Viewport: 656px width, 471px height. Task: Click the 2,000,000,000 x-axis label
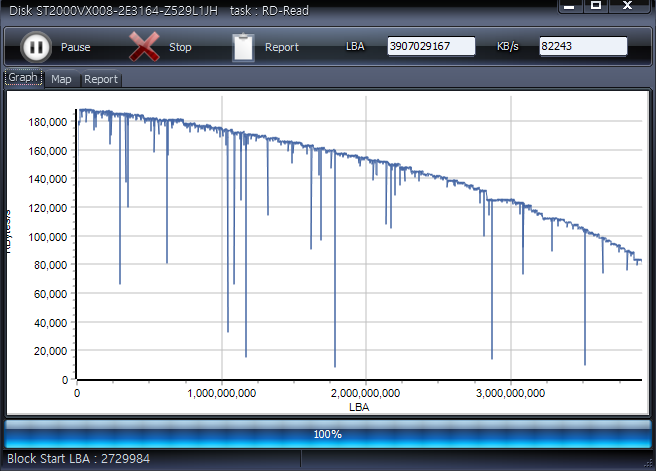tap(365, 394)
